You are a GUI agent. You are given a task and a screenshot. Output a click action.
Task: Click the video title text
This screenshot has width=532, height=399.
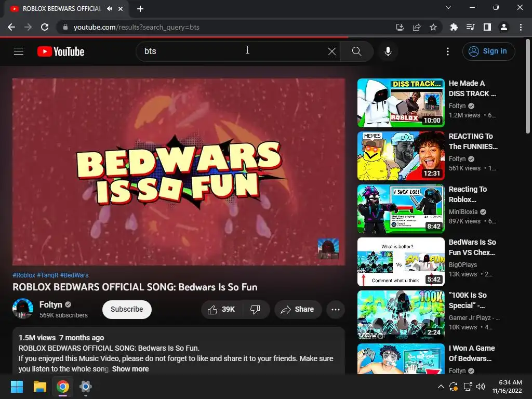[135, 287]
